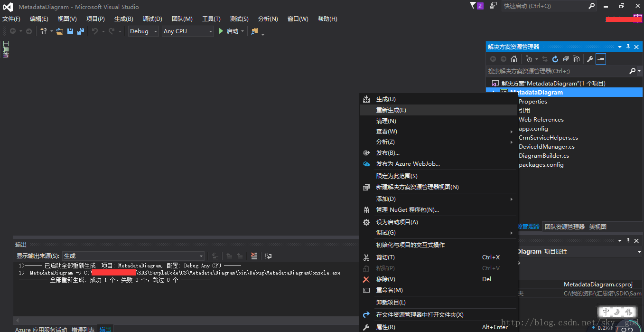Click the notifications flag icon

(473, 6)
